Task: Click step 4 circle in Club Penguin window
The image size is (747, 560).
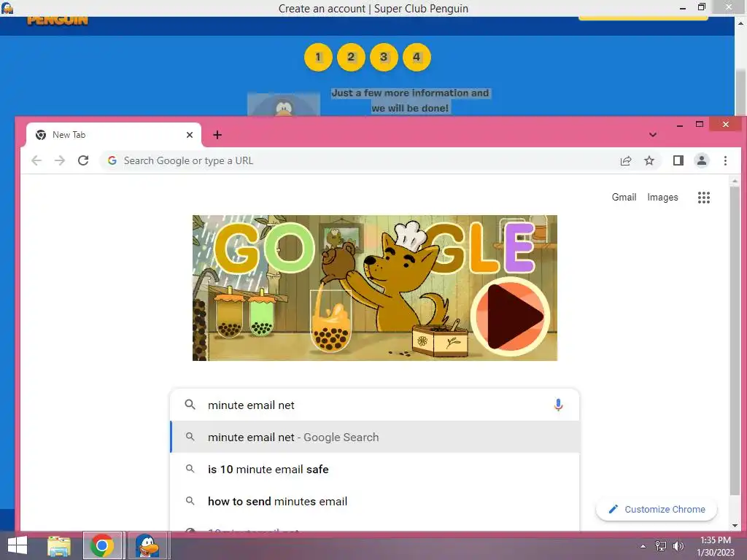Action: coord(417,57)
